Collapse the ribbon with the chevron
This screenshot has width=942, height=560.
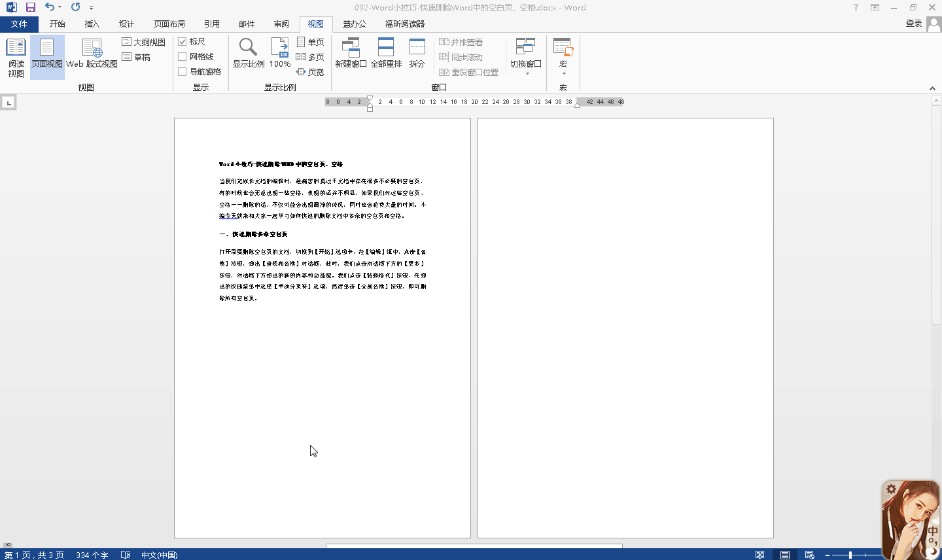point(933,87)
